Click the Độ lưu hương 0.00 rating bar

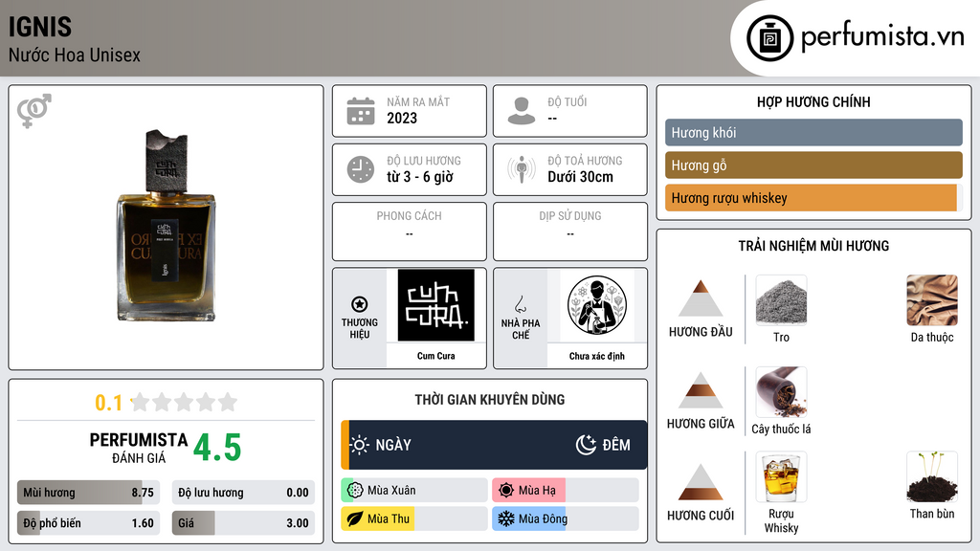[243, 493]
